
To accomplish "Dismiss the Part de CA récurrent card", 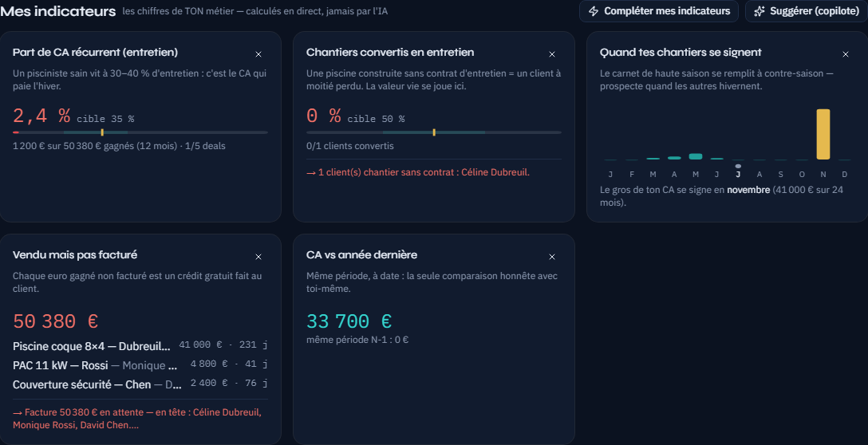I will click(258, 54).
